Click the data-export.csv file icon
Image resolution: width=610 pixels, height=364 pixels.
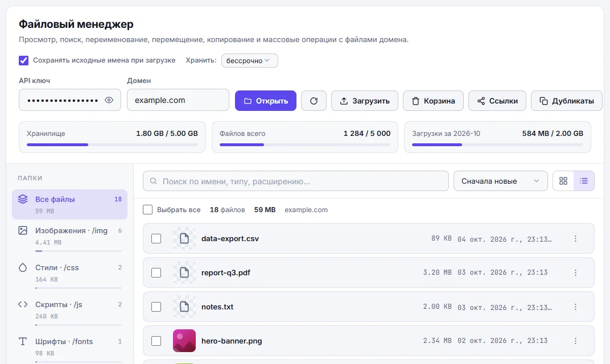[184, 238]
